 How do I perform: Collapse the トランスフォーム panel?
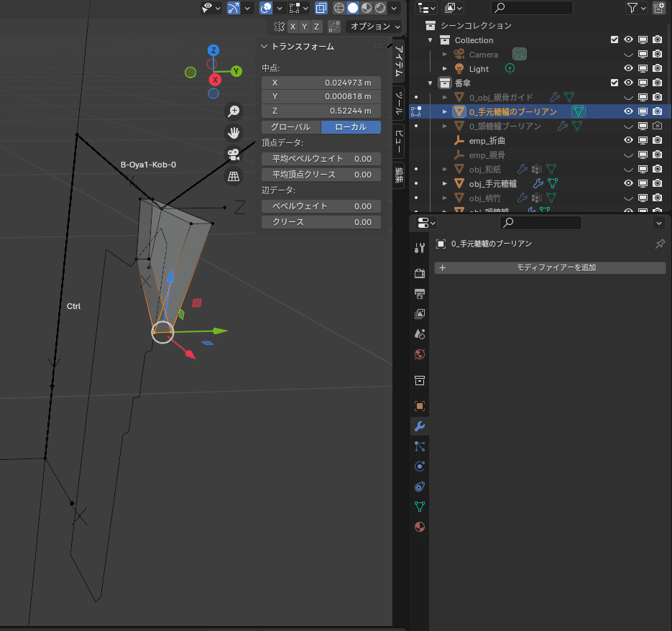[264, 46]
